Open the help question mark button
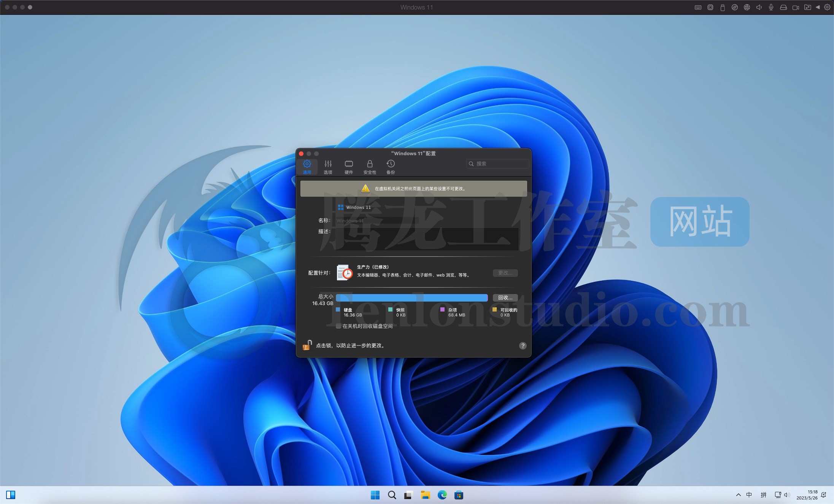 523,346
